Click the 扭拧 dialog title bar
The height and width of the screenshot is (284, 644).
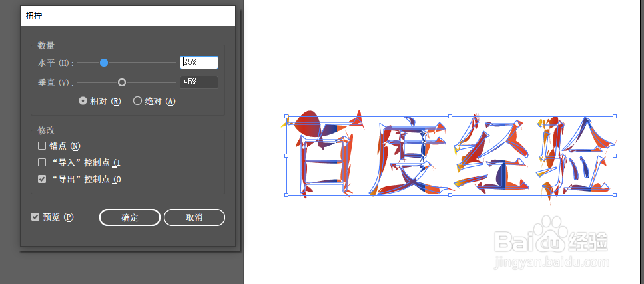point(128,16)
